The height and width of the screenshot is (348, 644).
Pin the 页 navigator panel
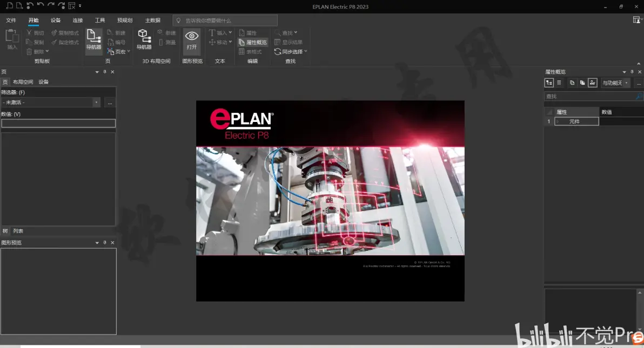pos(105,72)
